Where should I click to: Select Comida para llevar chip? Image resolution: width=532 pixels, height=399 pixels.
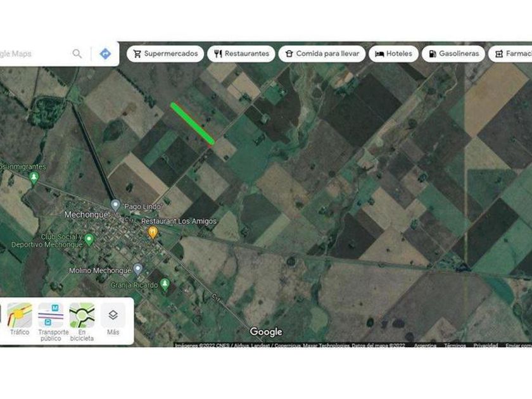[x=322, y=54]
